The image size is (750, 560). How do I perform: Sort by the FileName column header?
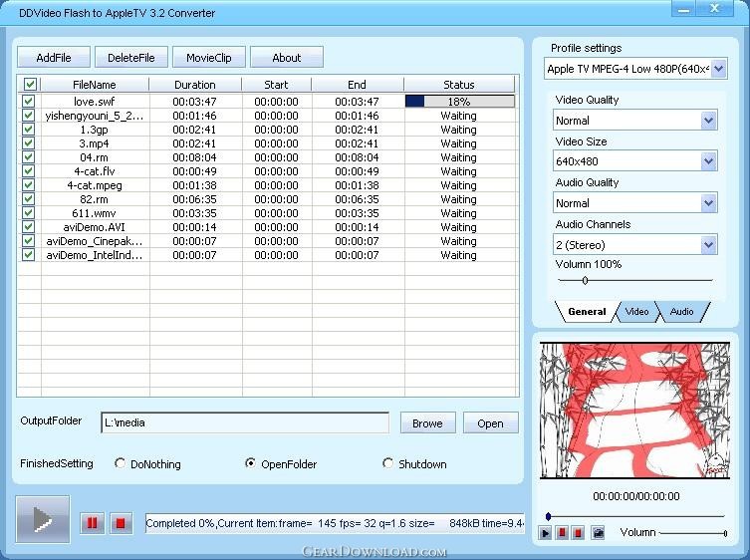[95, 85]
